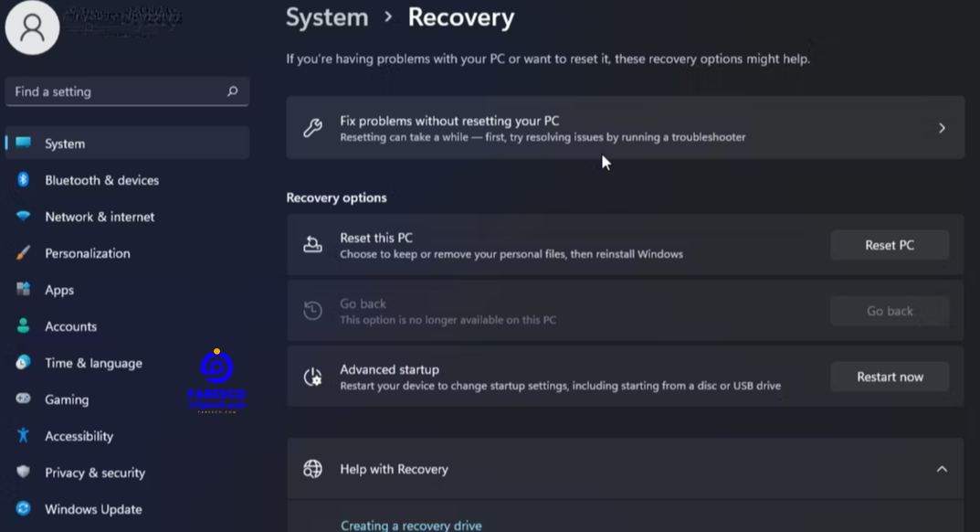Click the Apps grid icon
The width and height of the screenshot is (980, 532).
click(23, 289)
